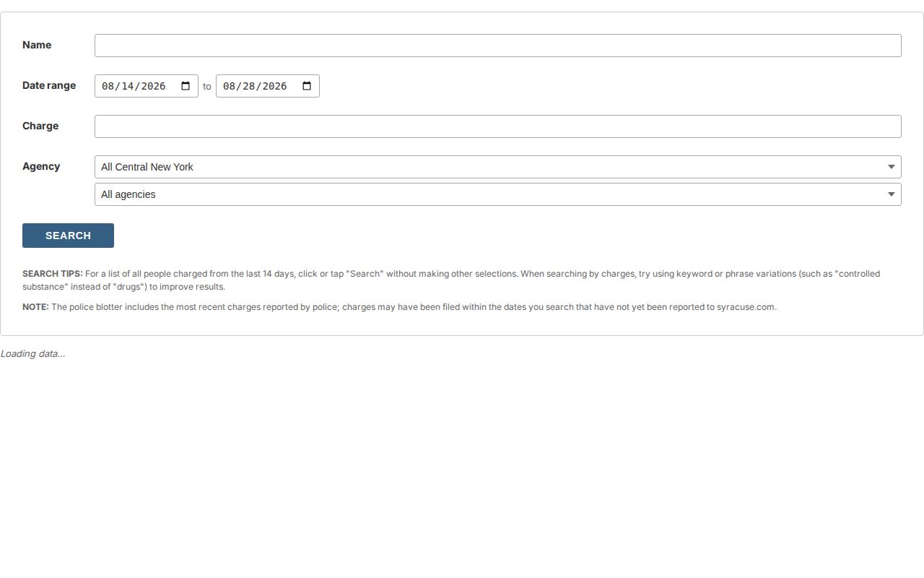Image resolution: width=924 pixels, height=578 pixels.
Task: Open the start date calendar picker icon
Action: coord(186,86)
